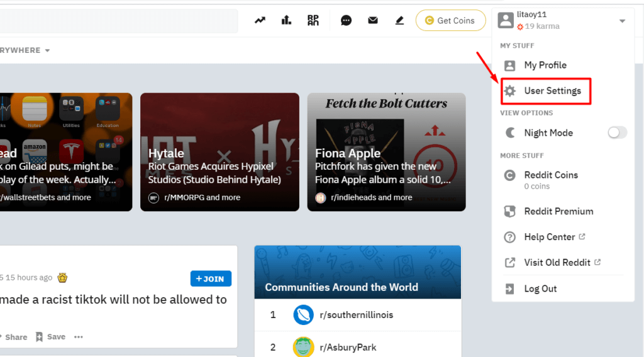644x357 pixels.
Task: Click the Visit Old Reddit external-link icon
Action: click(x=509, y=263)
